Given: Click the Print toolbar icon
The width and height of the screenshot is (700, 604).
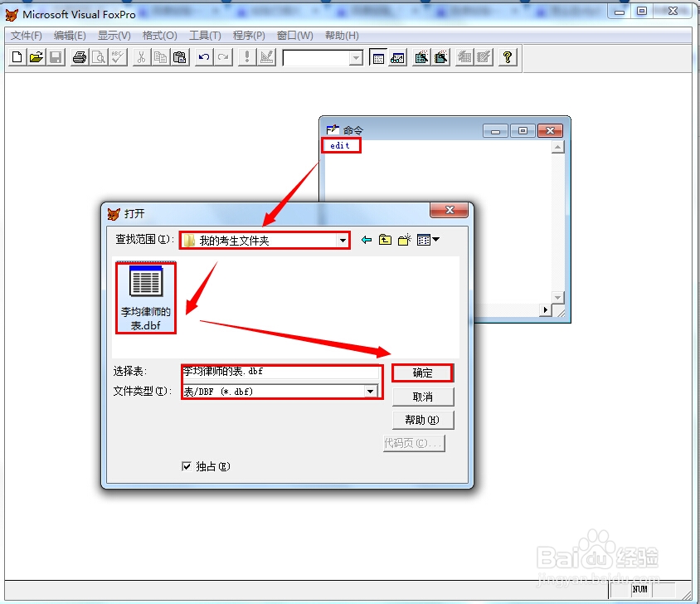Looking at the screenshot, I should click(80, 57).
